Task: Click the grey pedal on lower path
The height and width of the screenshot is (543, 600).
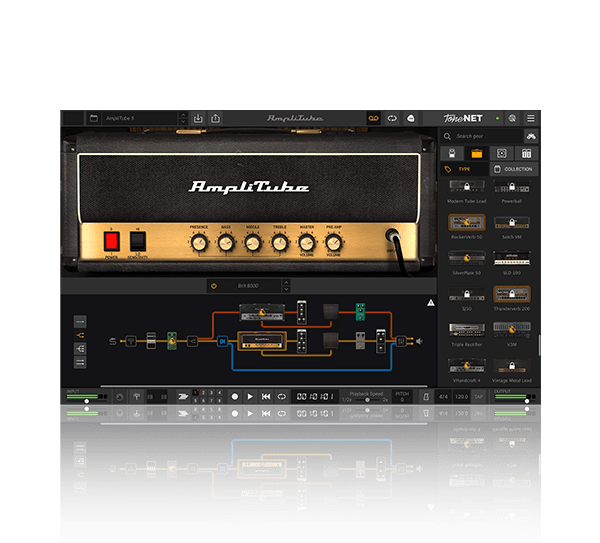Action: (x=360, y=341)
